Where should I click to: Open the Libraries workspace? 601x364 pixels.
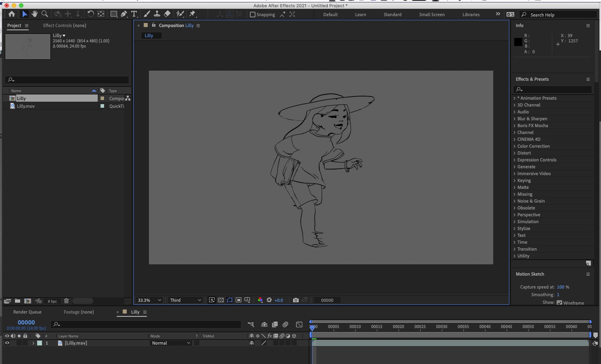[471, 15]
